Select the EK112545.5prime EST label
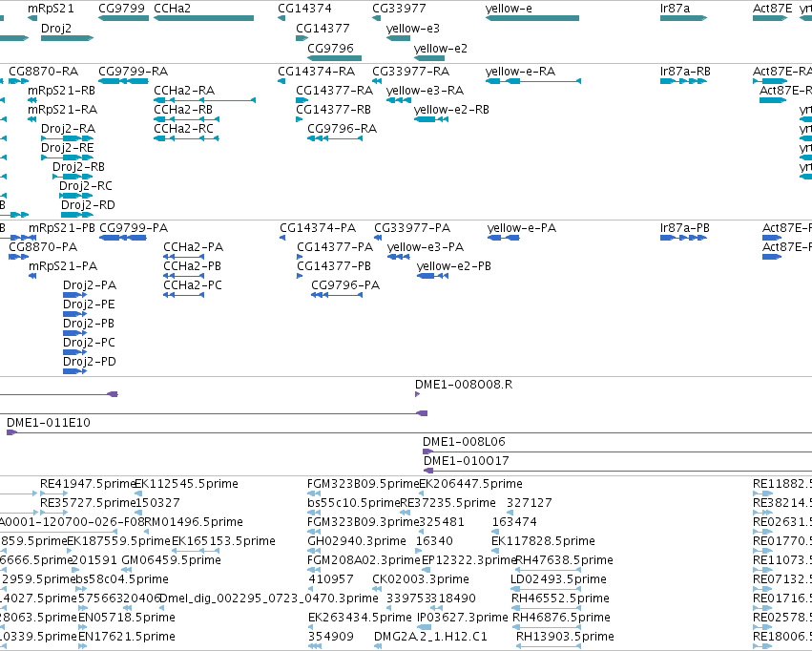The image size is (812, 651). [x=186, y=484]
